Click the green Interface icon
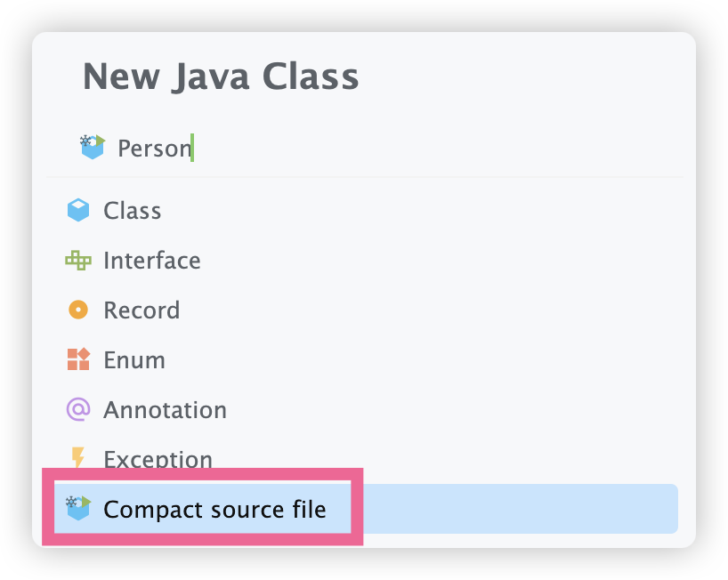Screen dimensions: 728x580 (x=78, y=261)
